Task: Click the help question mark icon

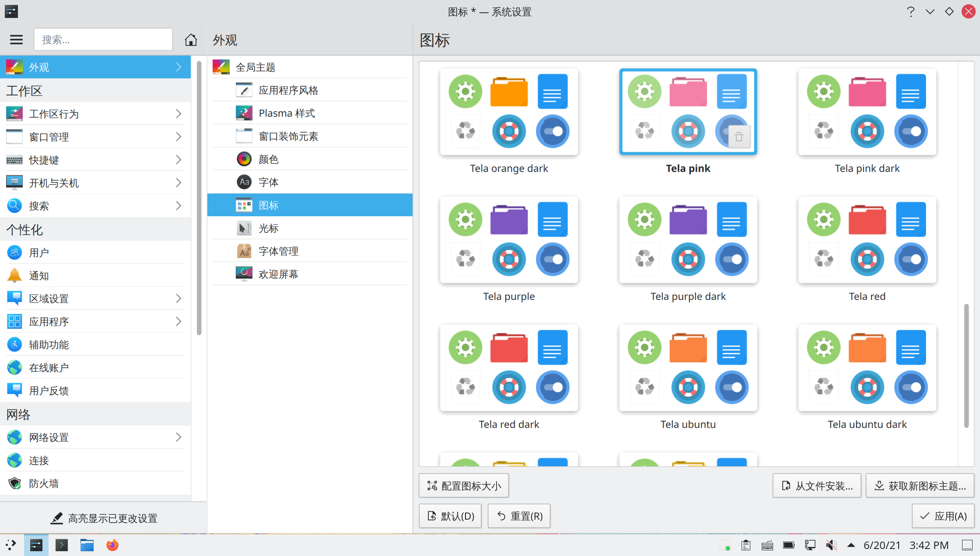Action: pos(910,12)
